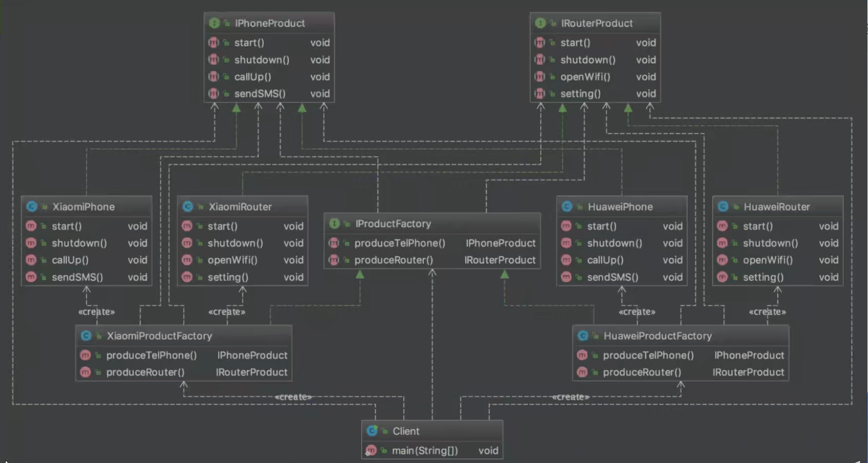Viewport: 868px width, 463px height.
Task: Select the XiaomiProductFactory class title
Action: coord(160,336)
